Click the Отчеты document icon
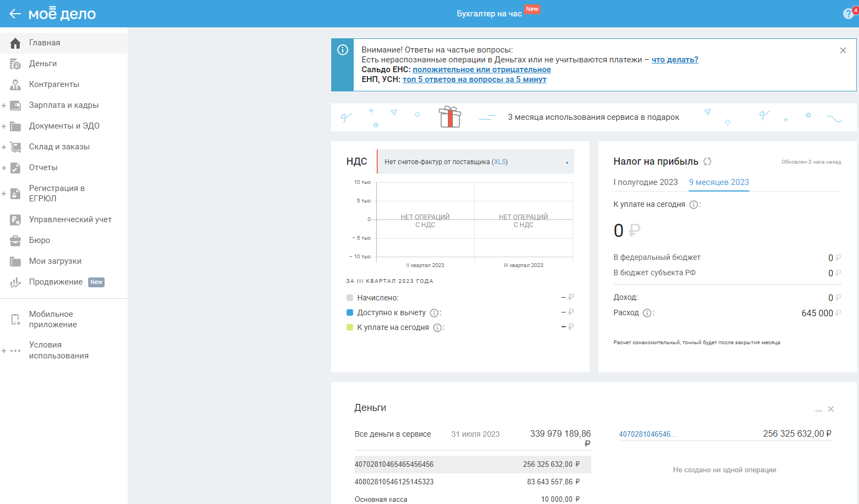859x504 pixels. 15,168
